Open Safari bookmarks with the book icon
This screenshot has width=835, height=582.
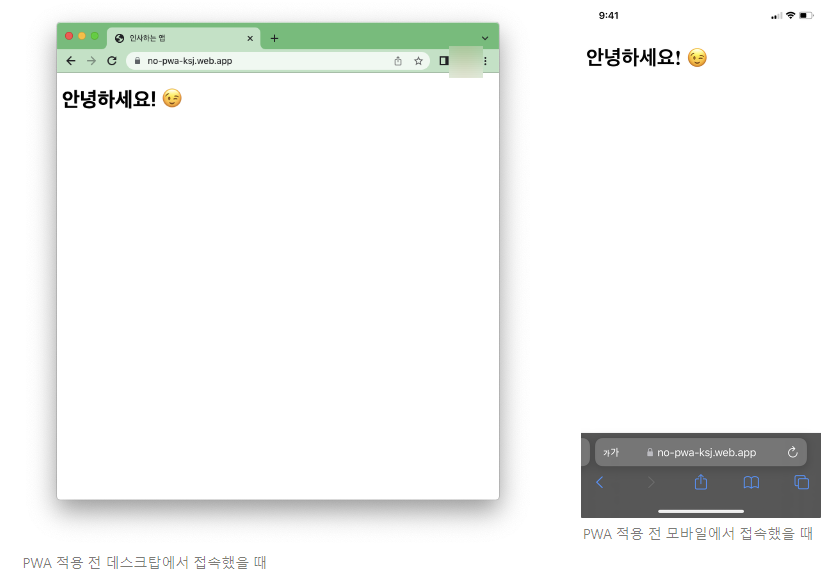click(x=751, y=482)
